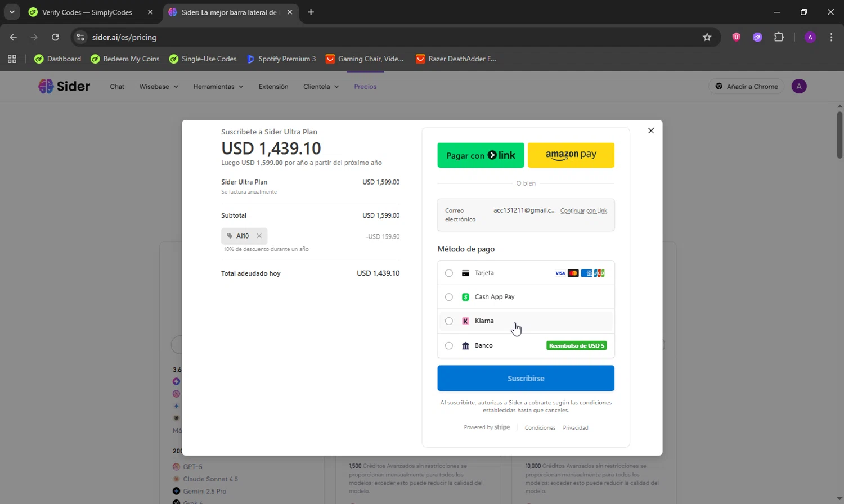Open the Extensión nav item
Screen dimensions: 844x504
pos(273,87)
